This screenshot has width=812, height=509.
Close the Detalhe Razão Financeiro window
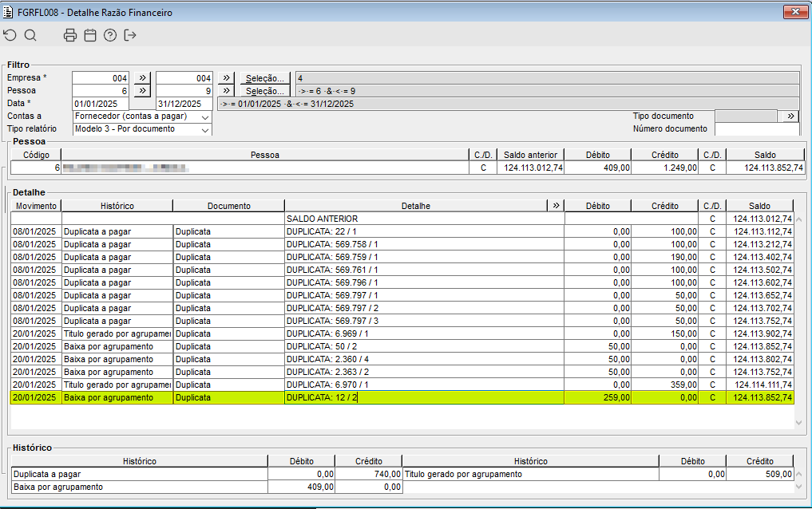point(795,11)
